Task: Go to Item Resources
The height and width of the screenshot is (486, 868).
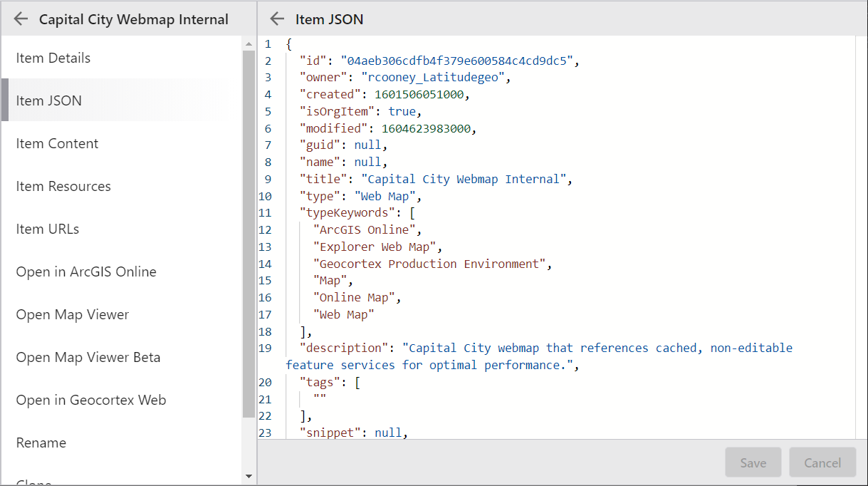Action: coord(121,186)
